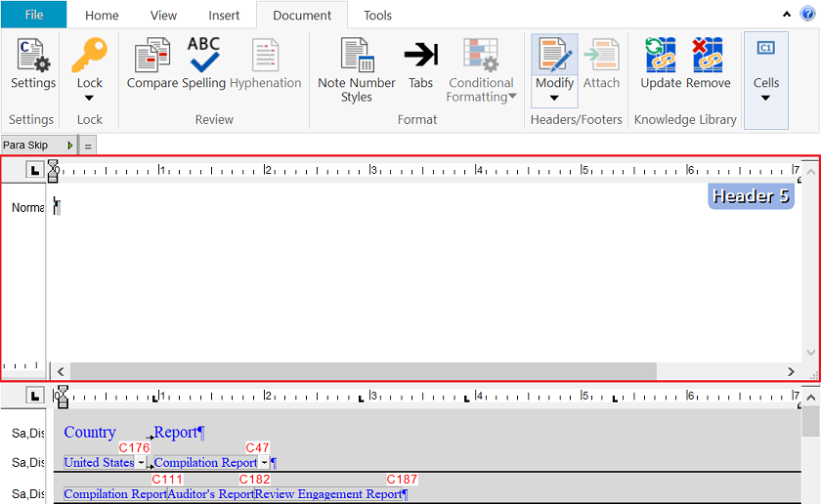Open the United States country dropdown

[x=141, y=462]
